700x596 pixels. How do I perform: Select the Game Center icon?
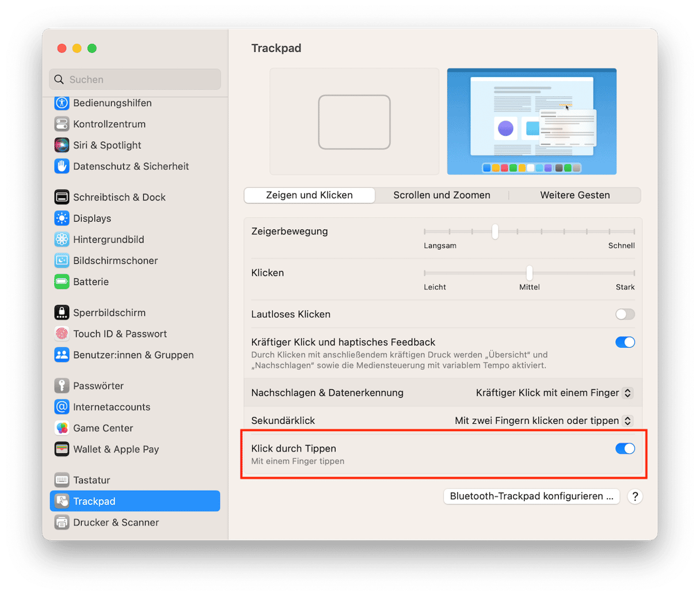point(62,428)
